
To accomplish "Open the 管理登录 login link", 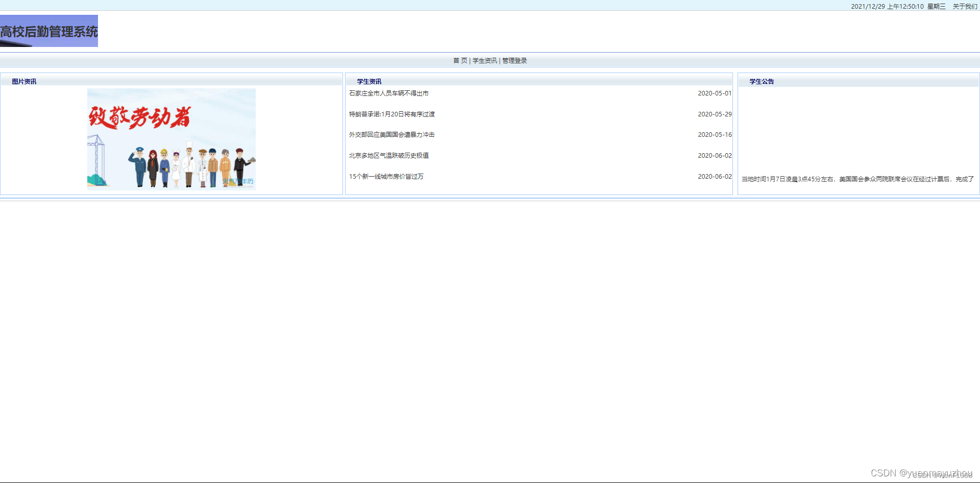I will point(514,61).
